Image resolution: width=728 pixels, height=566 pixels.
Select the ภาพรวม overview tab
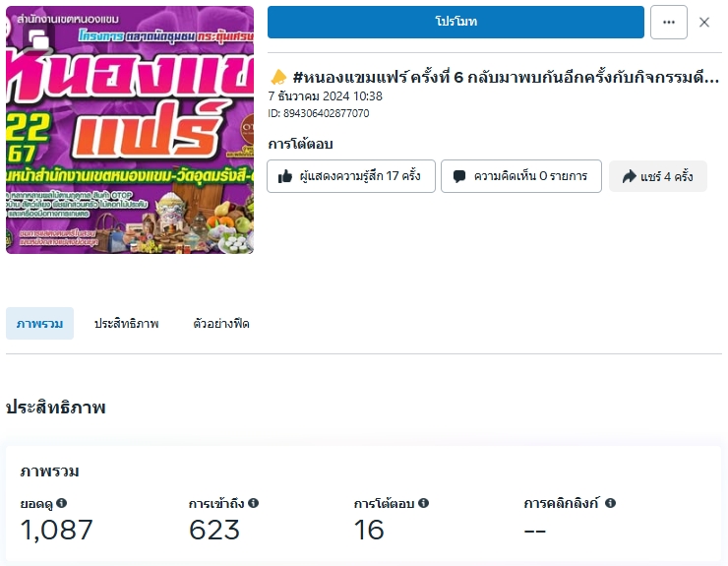click(x=39, y=324)
